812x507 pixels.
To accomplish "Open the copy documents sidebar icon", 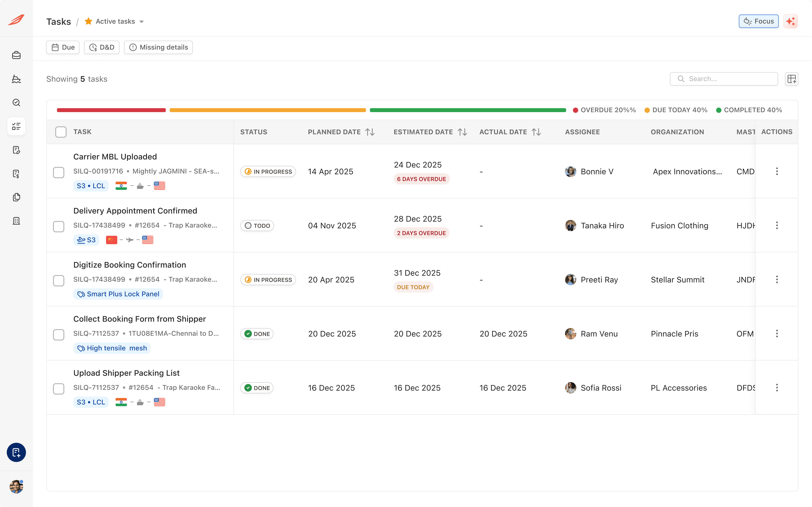I will (16, 197).
